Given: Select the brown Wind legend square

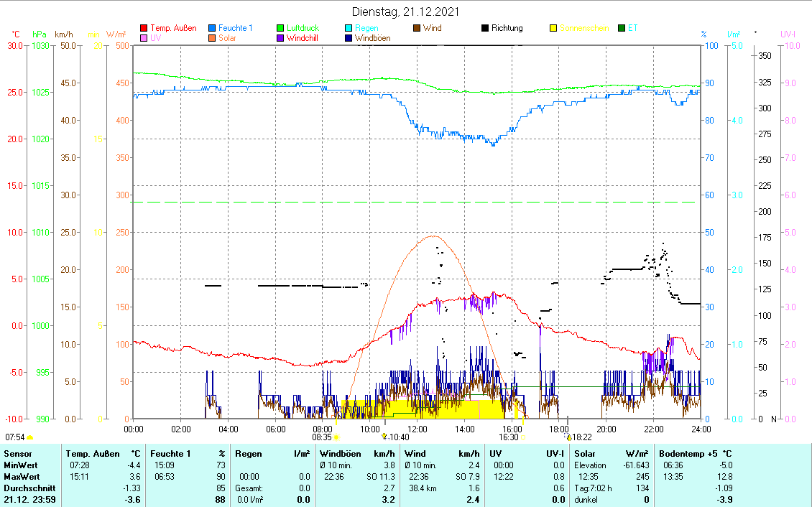Looking at the screenshot, I should pyautogui.click(x=417, y=29).
